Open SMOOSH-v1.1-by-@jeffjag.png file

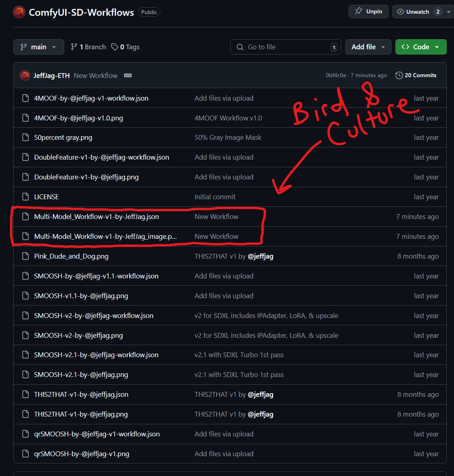point(81,296)
